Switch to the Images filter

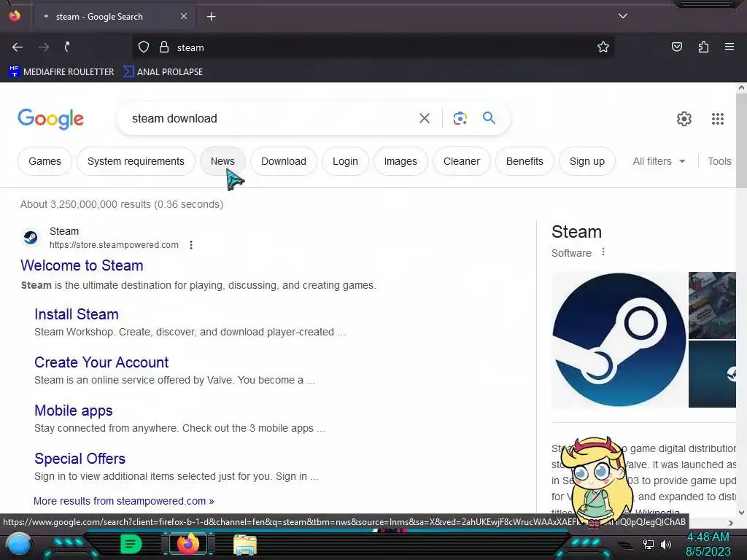pos(400,161)
